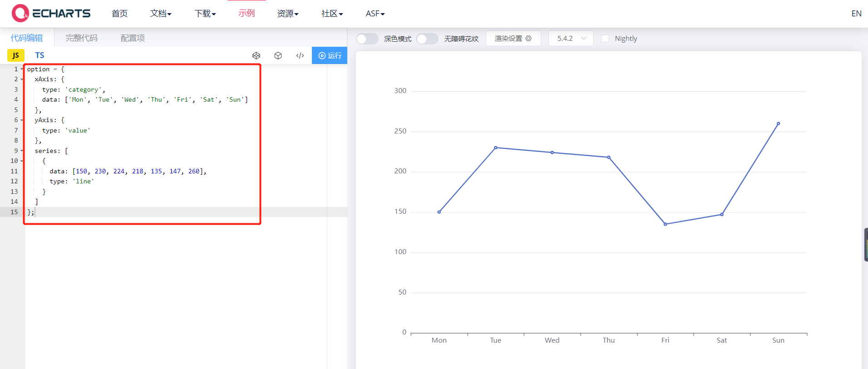Switch to 代码编辑 tab
Screen dimensions: 868x369
pos(27,38)
